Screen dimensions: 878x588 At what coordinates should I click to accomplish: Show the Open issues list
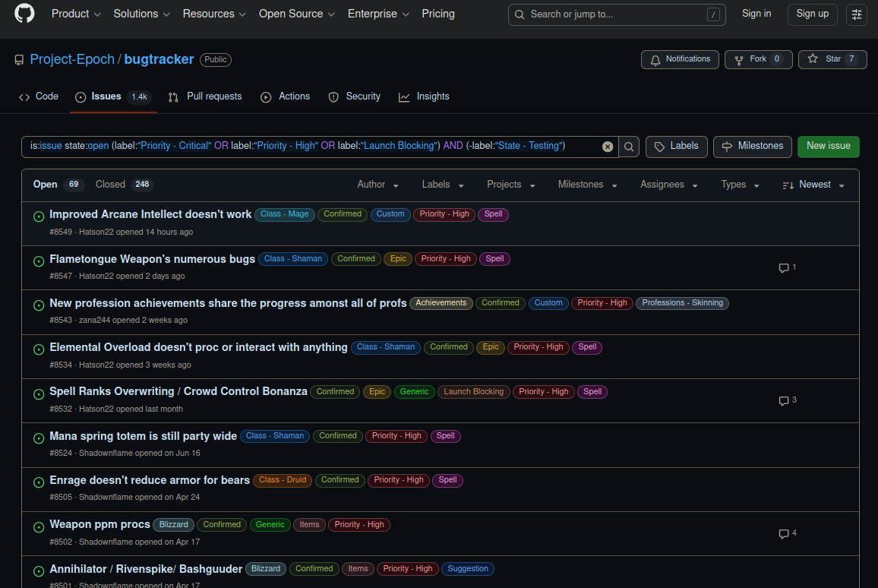pyautogui.click(x=58, y=185)
